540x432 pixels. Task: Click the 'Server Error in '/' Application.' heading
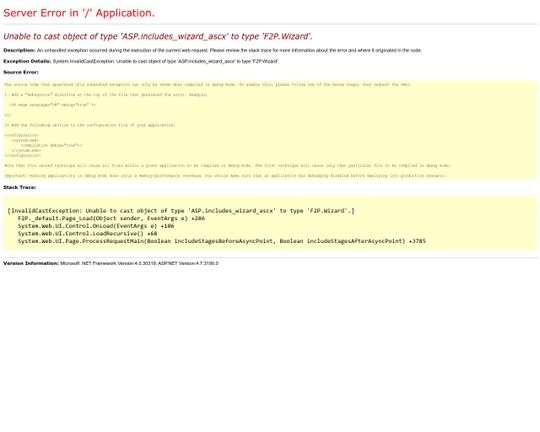[79, 13]
